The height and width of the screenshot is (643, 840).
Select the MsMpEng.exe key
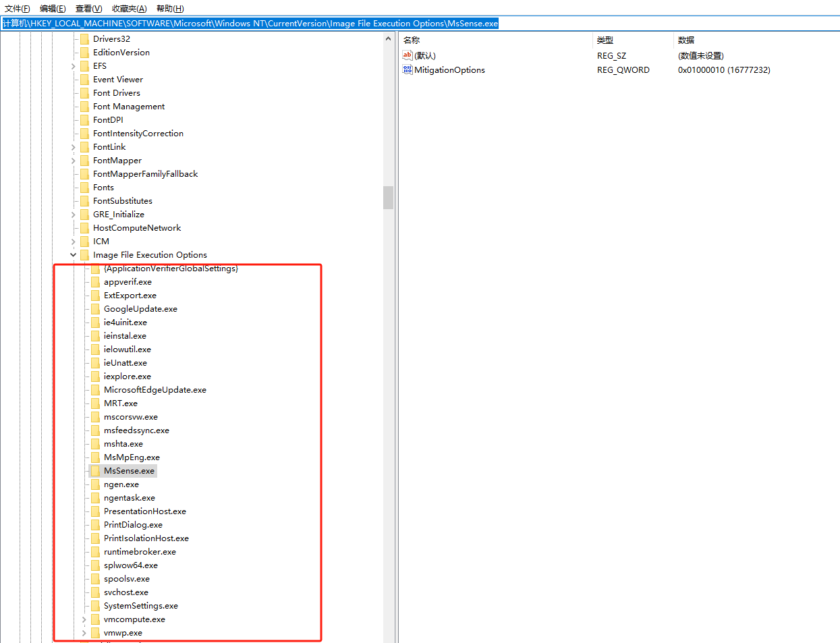coord(132,457)
